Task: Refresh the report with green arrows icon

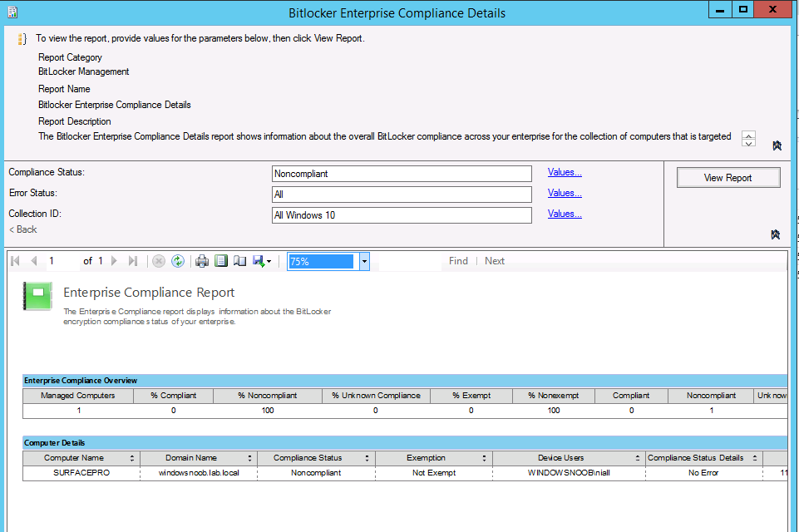Action: (x=177, y=261)
